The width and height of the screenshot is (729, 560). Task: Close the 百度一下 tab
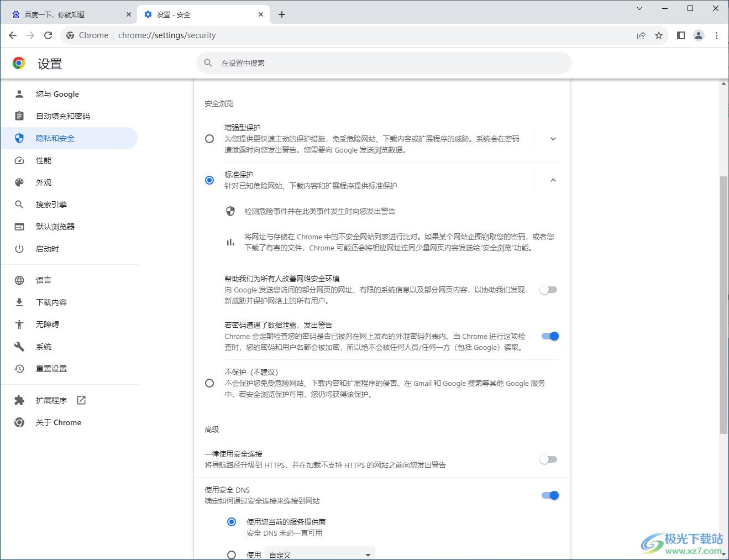(129, 14)
